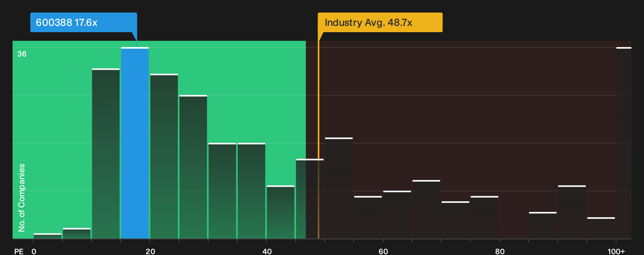Click the tall 100+ PE bar
Screen dimensions: 644x255
[x=624, y=143]
